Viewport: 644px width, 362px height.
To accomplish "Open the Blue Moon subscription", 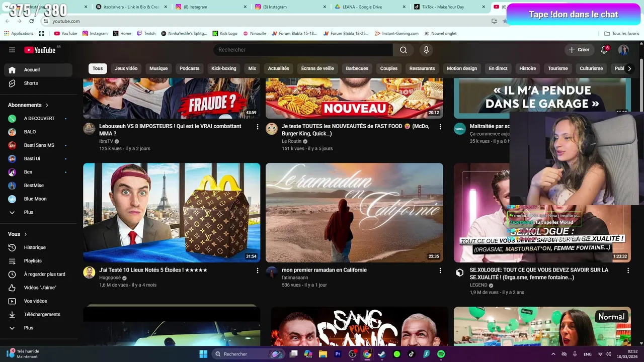I will [x=38, y=199].
